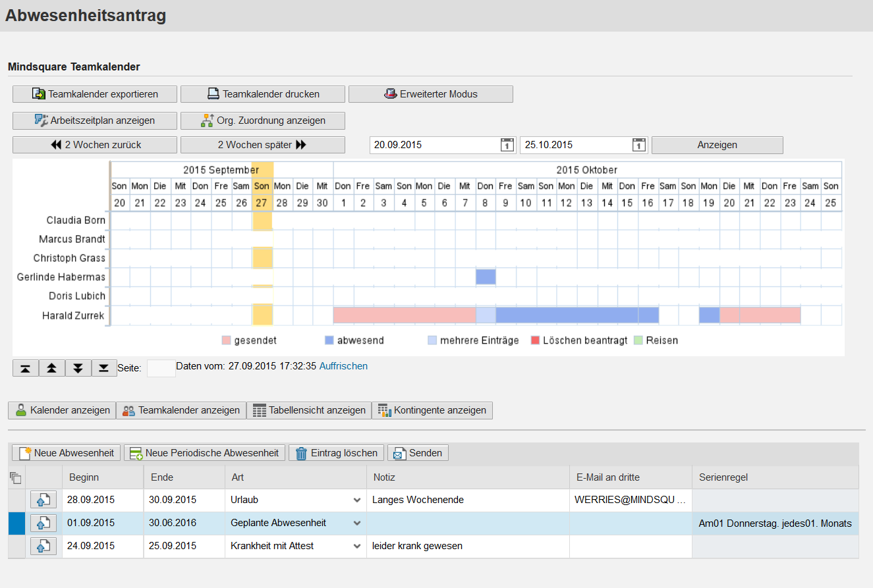Go 2 Wochen zurück

tap(95, 145)
